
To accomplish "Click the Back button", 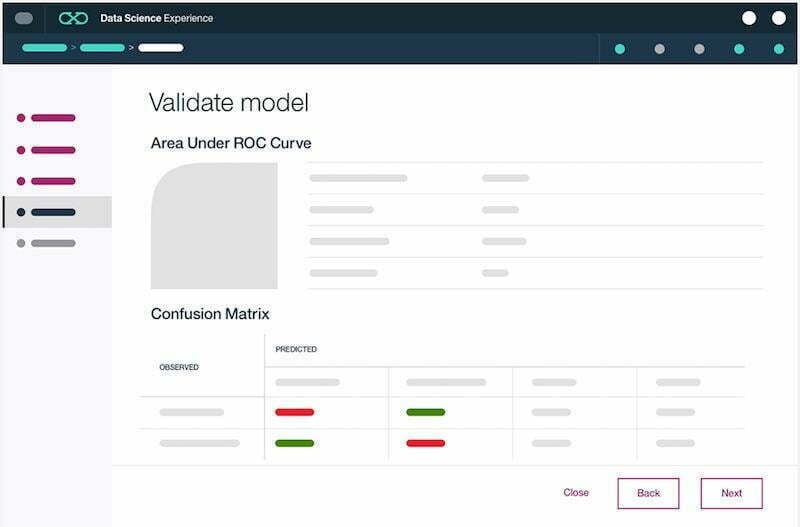I will 648,493.
